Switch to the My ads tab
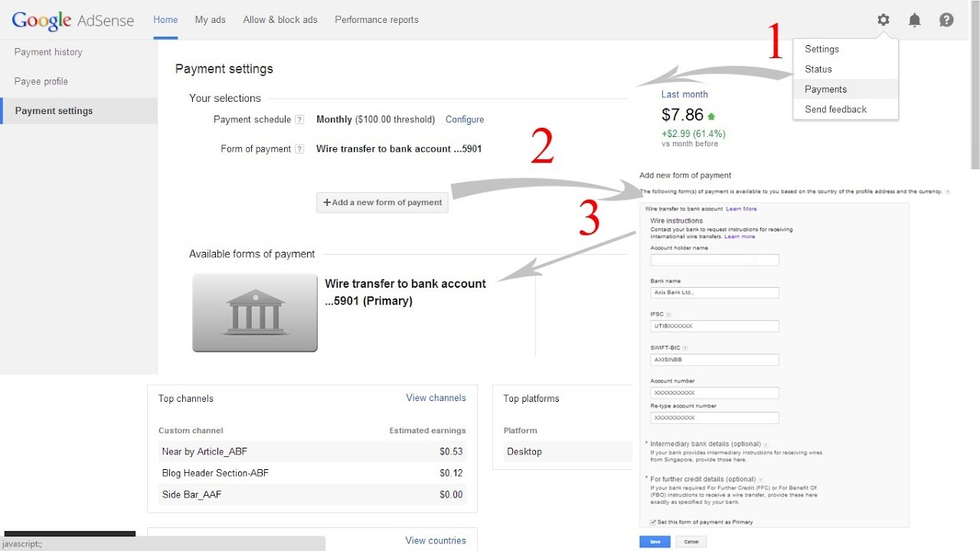 (211, 20)
